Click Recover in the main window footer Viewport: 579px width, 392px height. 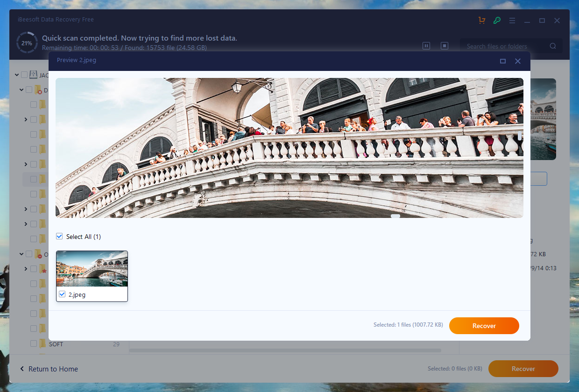click(523, 369)
